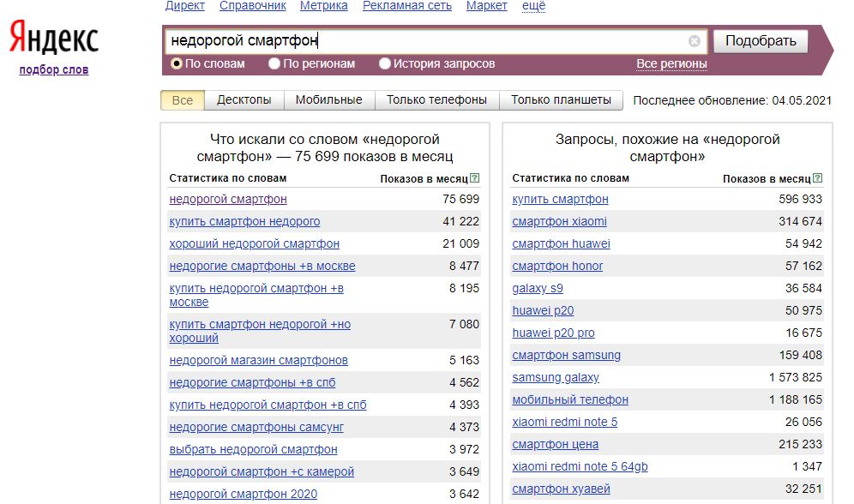Open the 'Все регионы' region selector
Screen dimensions: 854x504
(x=671, y=63)
